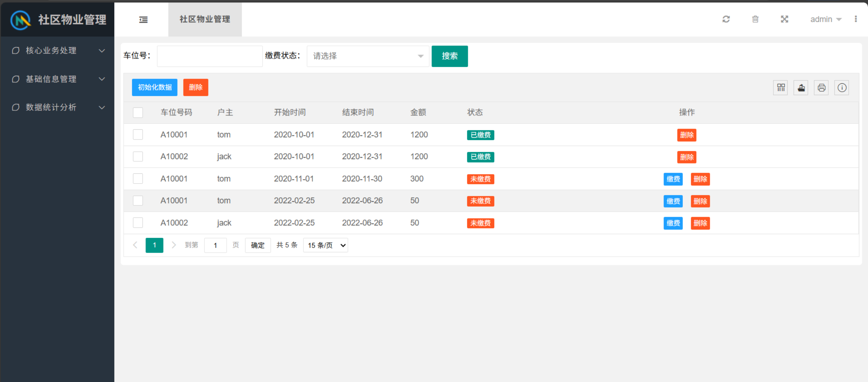Click the 状态 column header
Image resolution: width=868 pixels, height=382 pixels.
(x=475, y=113)
